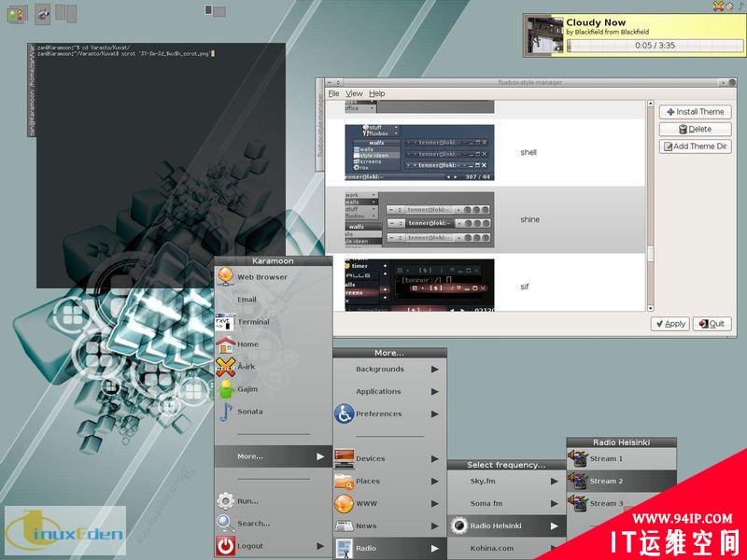Launch Web Browser from Karamoon menu
Viewport: 747px width, 560px height.
coord(273,276)
